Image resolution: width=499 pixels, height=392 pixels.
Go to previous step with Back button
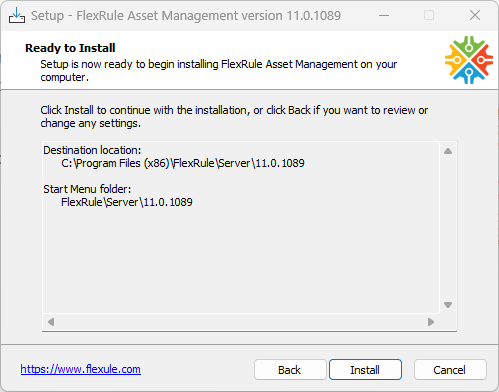coord(290,370)
